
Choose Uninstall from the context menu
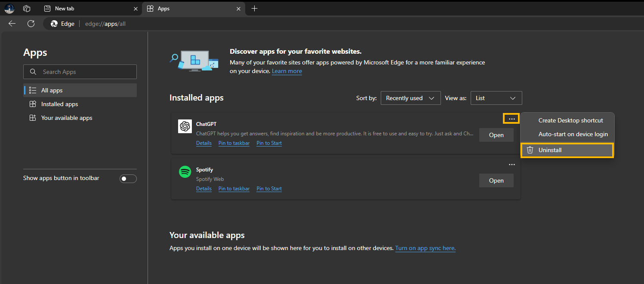(567, 150)
